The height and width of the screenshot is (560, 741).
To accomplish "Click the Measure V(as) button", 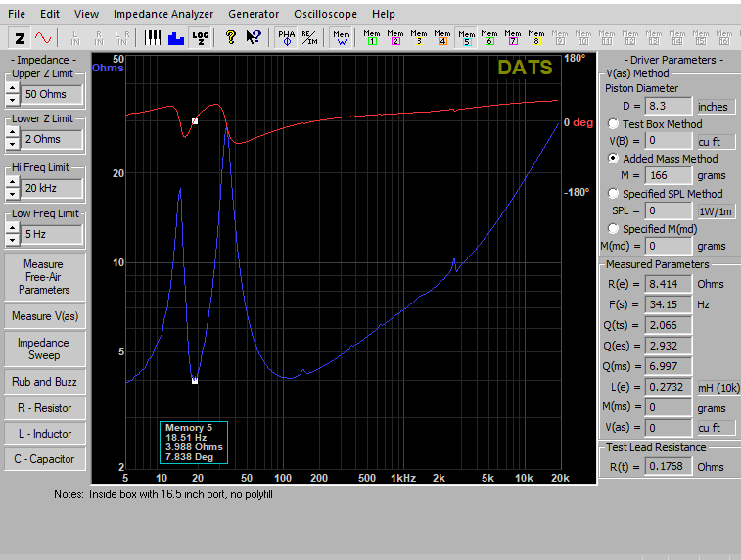I will (x=44, y=316).
